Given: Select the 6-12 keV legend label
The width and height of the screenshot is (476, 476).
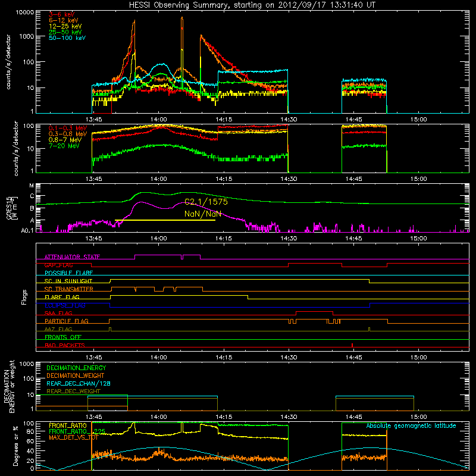Looking at the screenshot, I should tap(64, 20).
